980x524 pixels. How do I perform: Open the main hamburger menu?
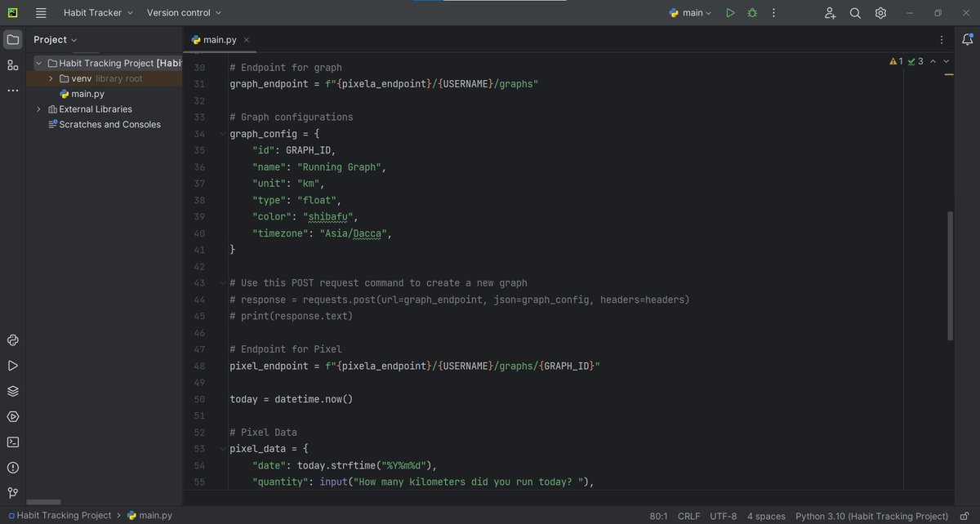41,13
